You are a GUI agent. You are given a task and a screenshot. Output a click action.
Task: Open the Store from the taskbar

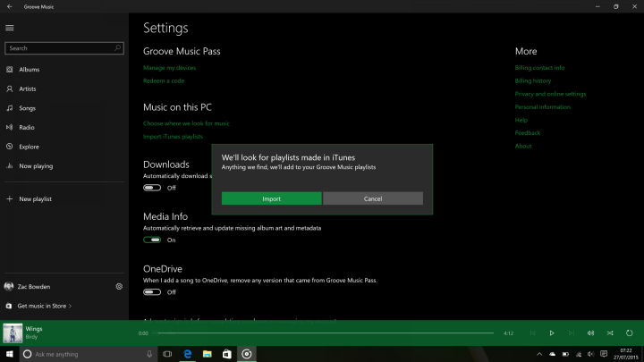(226, 354)
